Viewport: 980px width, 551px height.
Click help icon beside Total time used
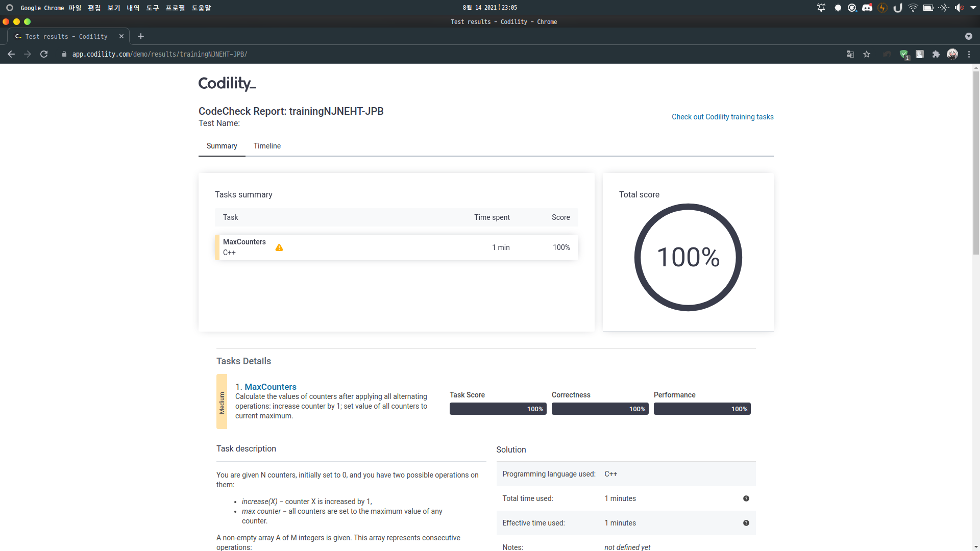pos(746,498)
